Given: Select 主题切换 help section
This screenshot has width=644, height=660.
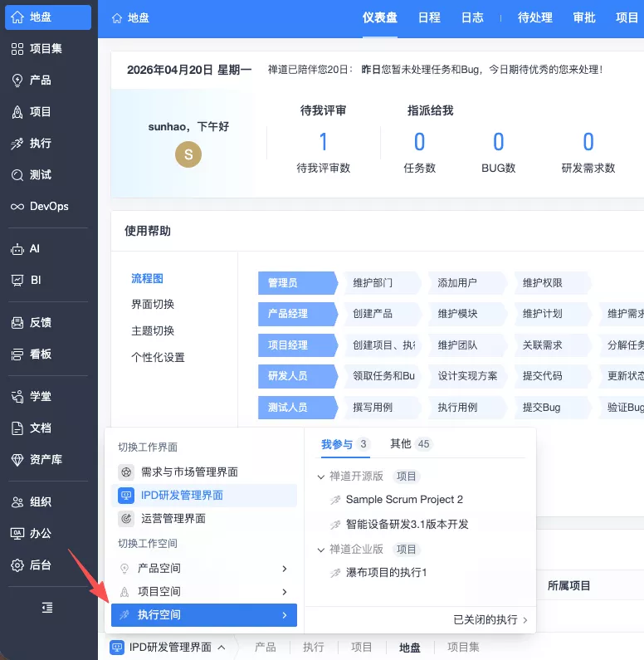Looking at the screenshot, I should point(153,331).
